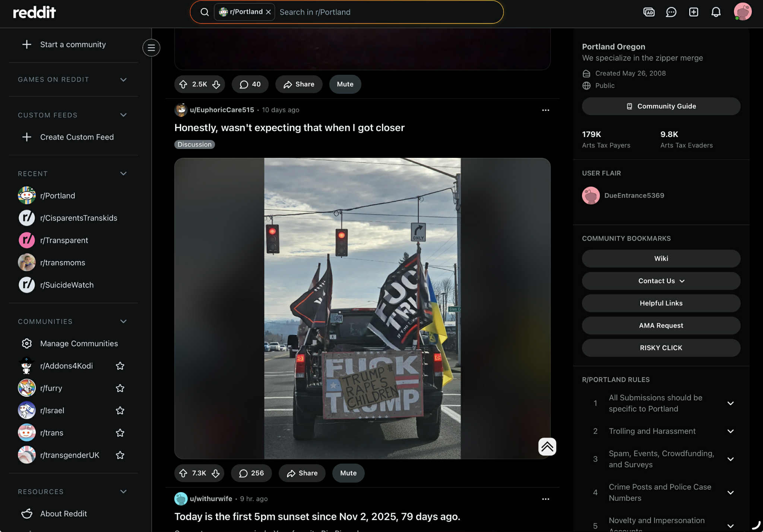The image size is (763, 532).
Task: Open the chat messages icon
Action: coord(671,12)
